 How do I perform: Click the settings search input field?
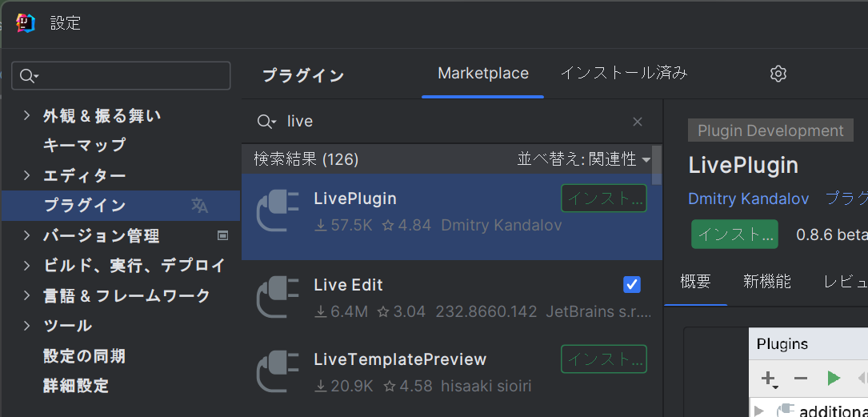click(x=121, y=75)
